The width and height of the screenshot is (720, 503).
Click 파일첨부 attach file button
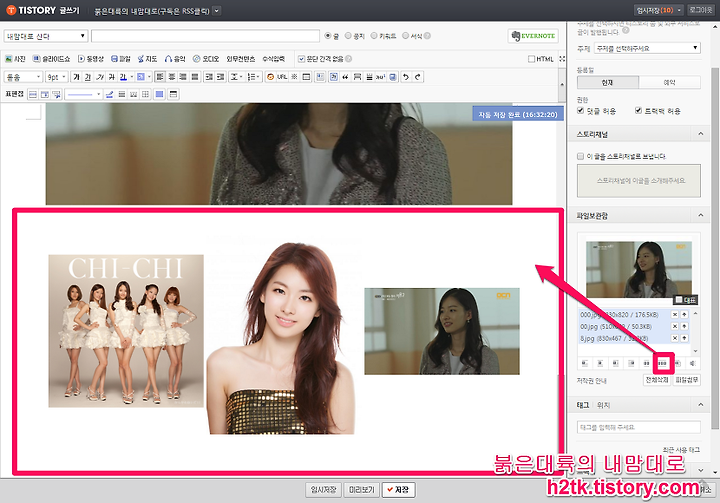click(x=687, y=380)
